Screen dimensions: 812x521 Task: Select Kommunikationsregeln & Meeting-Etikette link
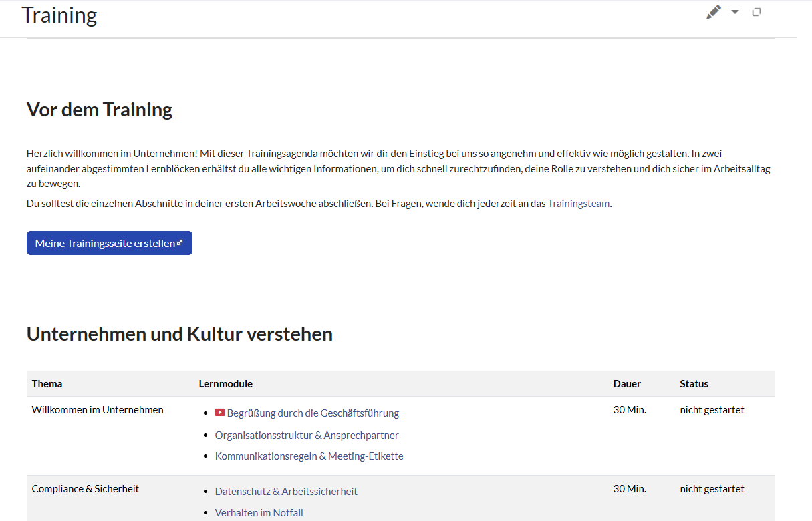(309, 456)
